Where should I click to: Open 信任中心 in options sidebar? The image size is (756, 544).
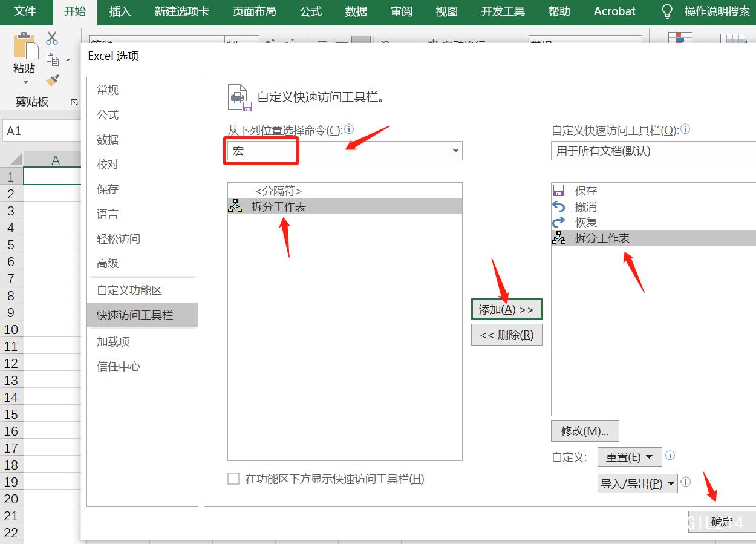[x=142, y=367]
